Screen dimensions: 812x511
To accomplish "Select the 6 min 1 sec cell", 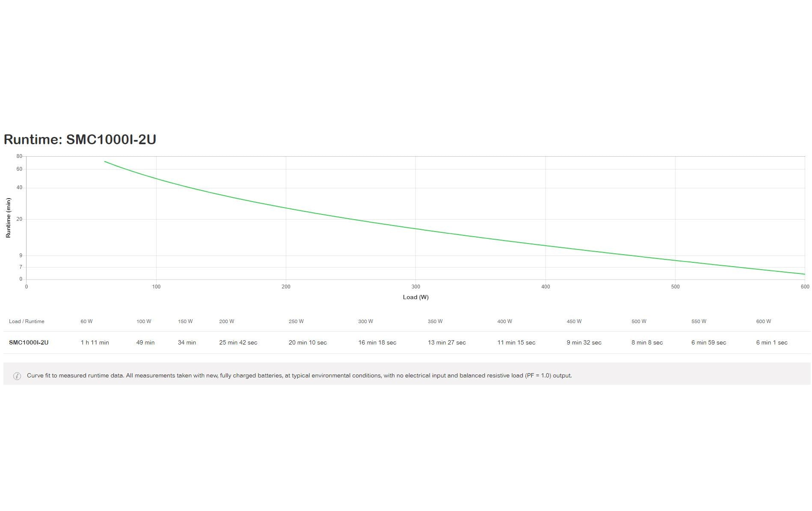I will 771,342.
